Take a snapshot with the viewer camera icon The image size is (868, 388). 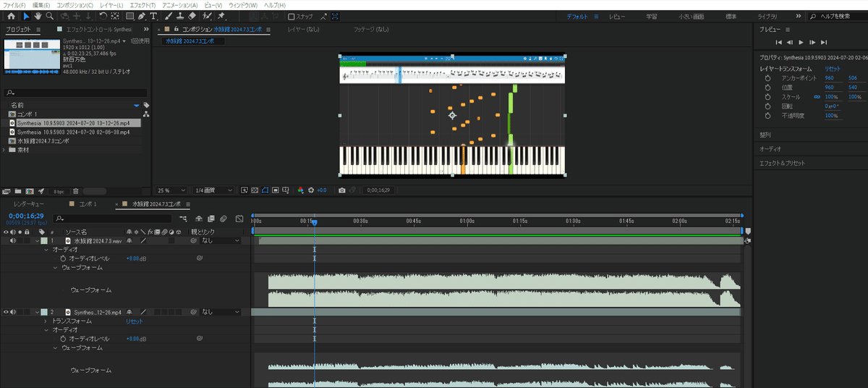(341, 190)
